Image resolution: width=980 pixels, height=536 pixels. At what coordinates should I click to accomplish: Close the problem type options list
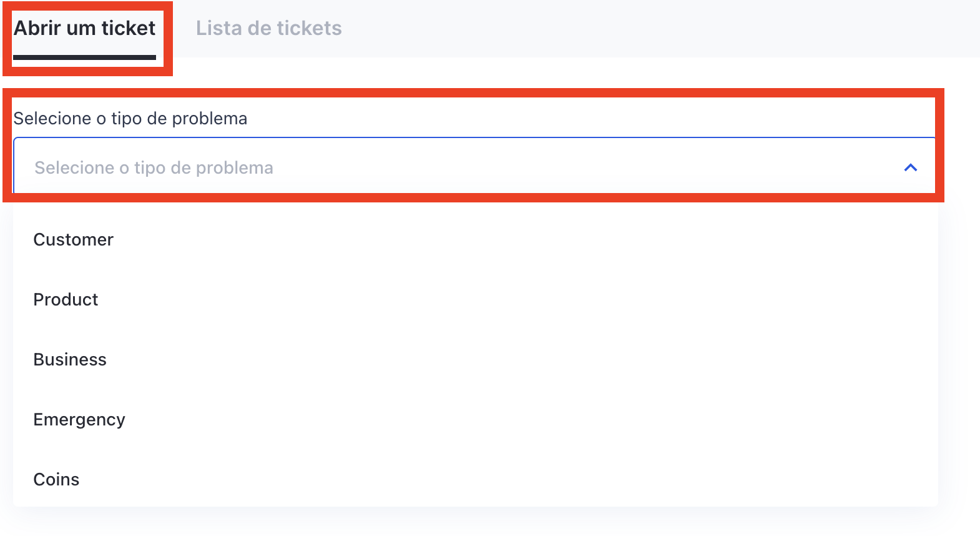click(x=911, y=167)
